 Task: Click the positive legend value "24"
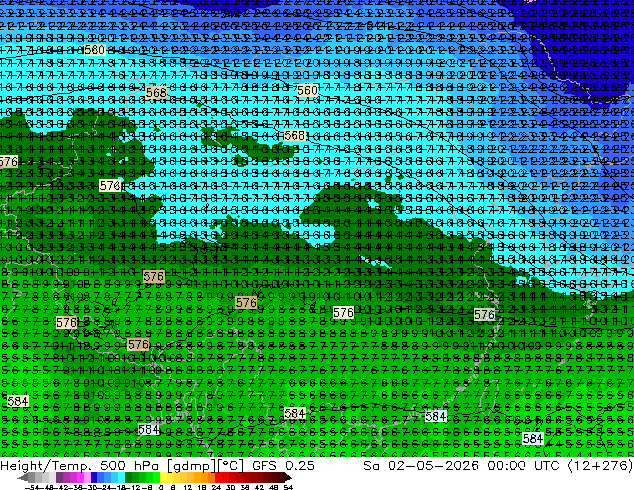[216, 488]
